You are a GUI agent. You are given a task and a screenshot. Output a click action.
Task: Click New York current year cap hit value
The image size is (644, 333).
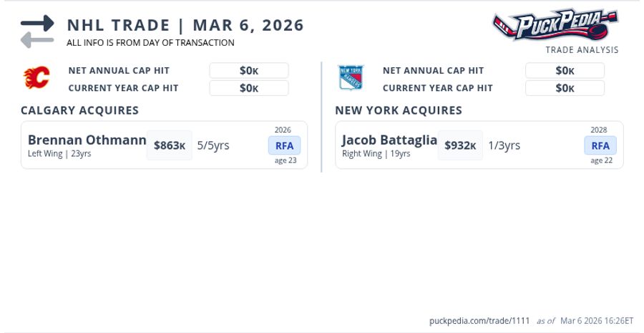coord(565,88)
